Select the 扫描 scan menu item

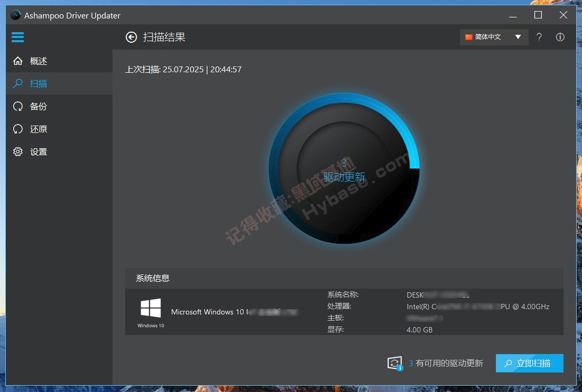click(59, 83)
